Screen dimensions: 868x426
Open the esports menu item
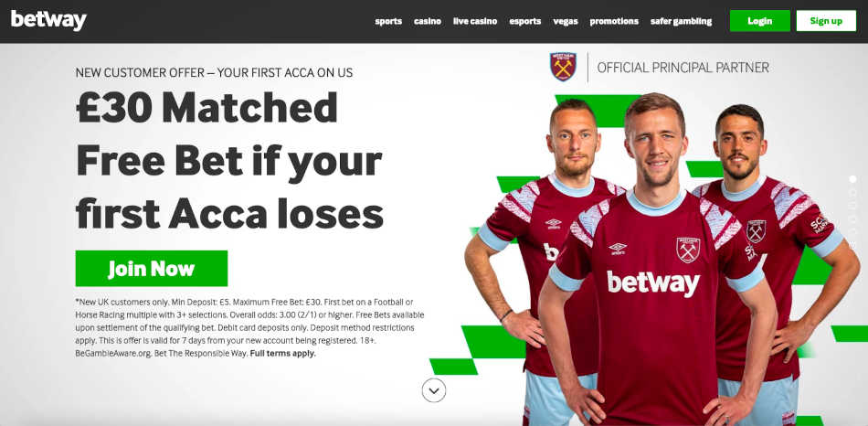point(524,21)
